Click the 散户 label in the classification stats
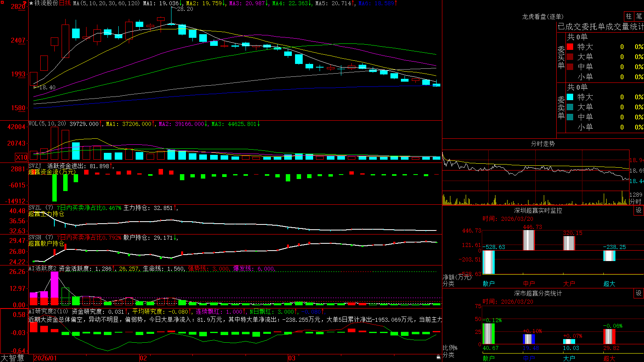Image resolution: width=644 pixels, height=362 pixels. click(x=489, y=358)
